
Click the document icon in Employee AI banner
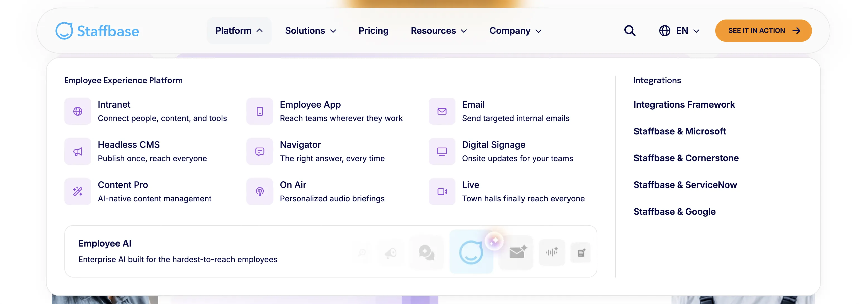coord(581,252)
